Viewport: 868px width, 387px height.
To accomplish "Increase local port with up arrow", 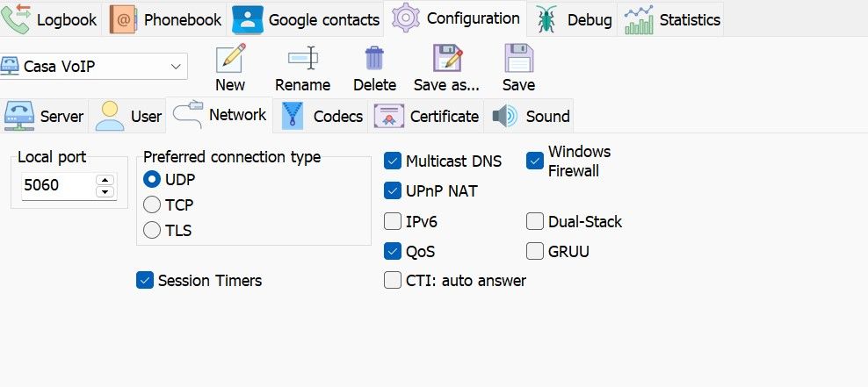I will click(x=105, y=180).
